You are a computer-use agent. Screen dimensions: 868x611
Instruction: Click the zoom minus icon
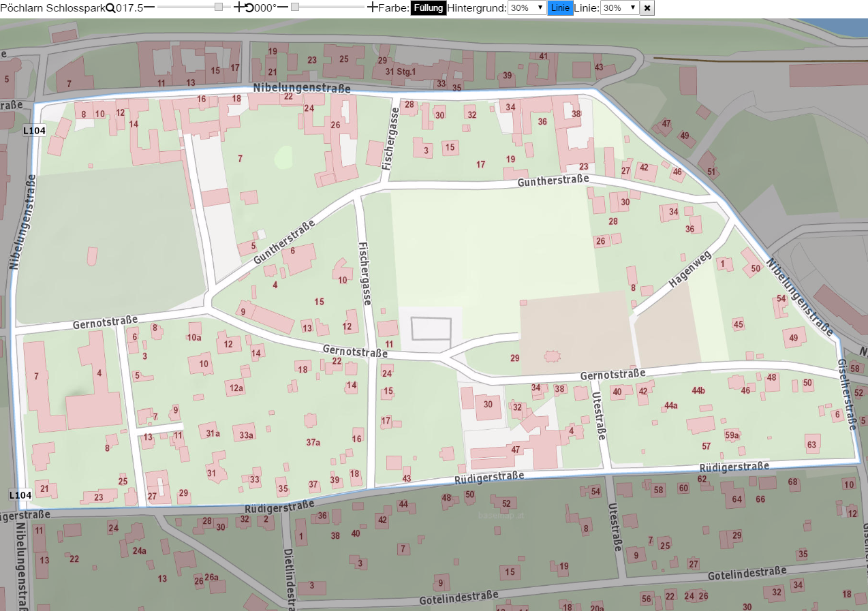tap(149, 7)
